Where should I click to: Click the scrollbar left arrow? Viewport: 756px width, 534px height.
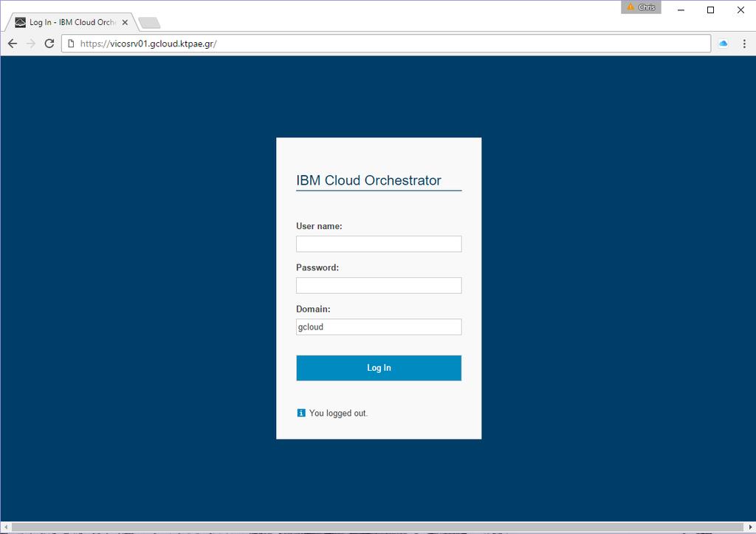coord(5,527)
